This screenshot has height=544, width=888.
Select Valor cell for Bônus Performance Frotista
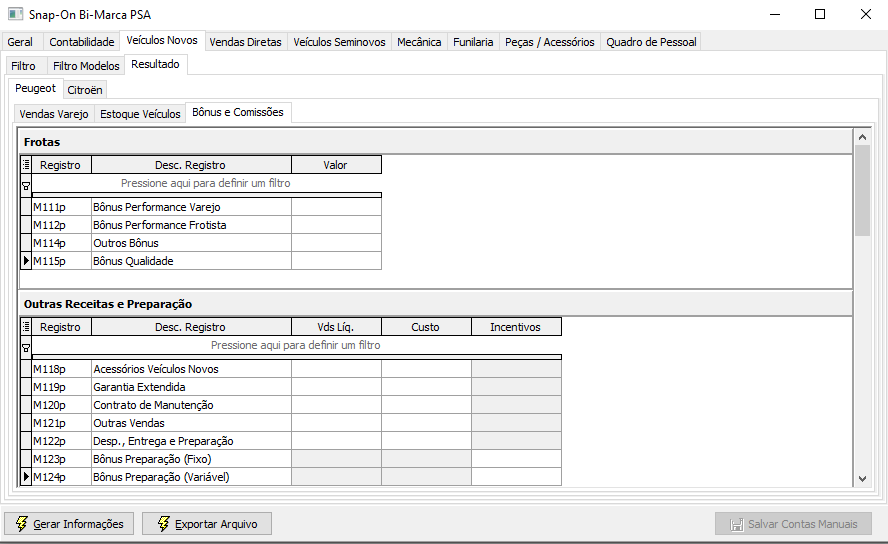[336, 225]
